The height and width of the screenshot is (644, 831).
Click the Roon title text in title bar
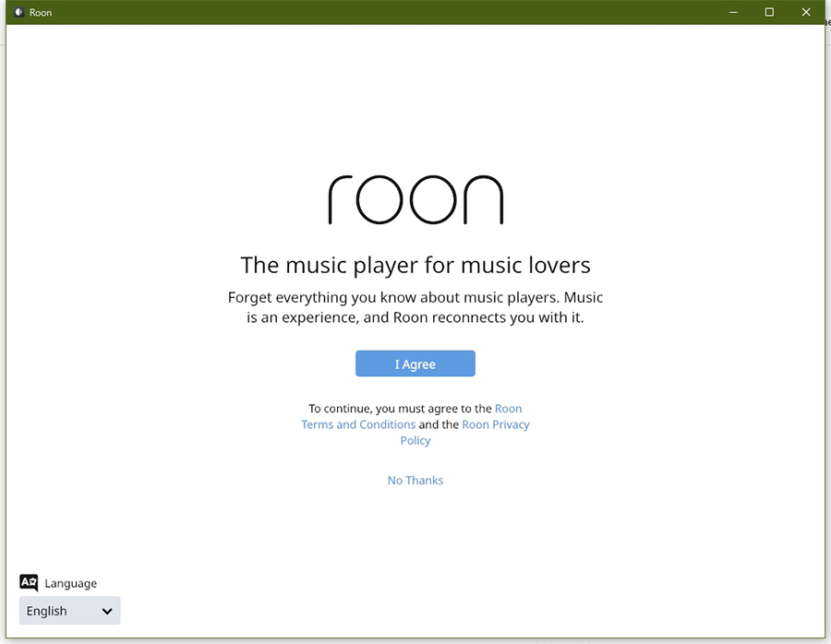click(x=41, y=13)
